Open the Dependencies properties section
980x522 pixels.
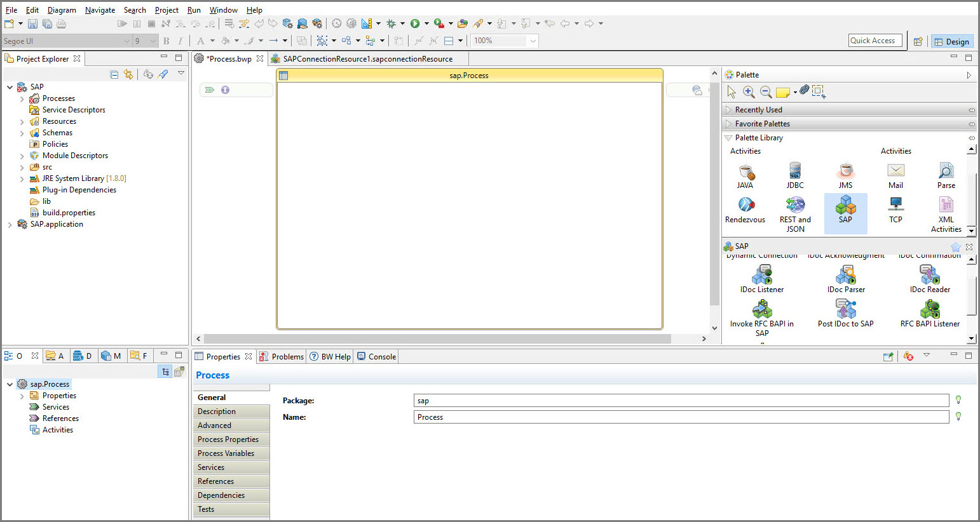[231, 495]
